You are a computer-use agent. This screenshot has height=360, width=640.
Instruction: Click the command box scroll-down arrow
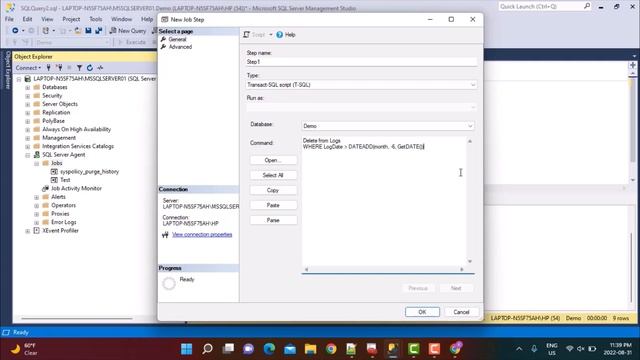coord(470,261)
